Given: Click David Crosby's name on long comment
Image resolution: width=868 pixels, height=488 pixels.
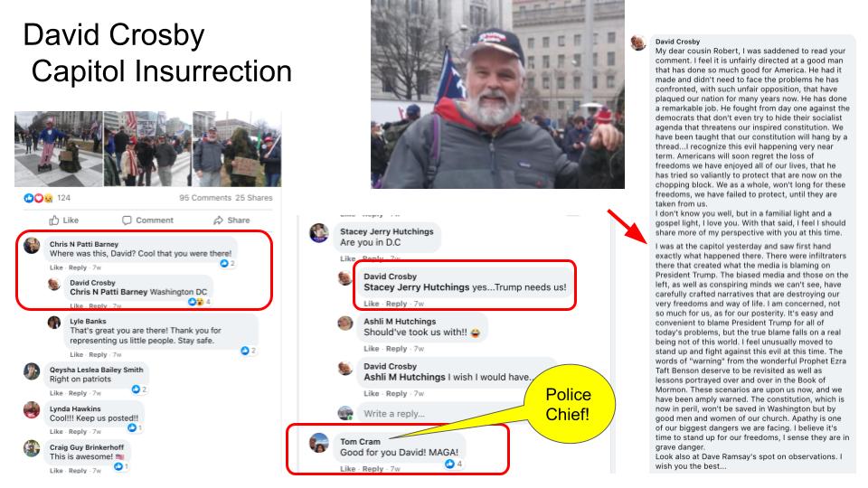Looking at the screenshot, I should [677, 42].
